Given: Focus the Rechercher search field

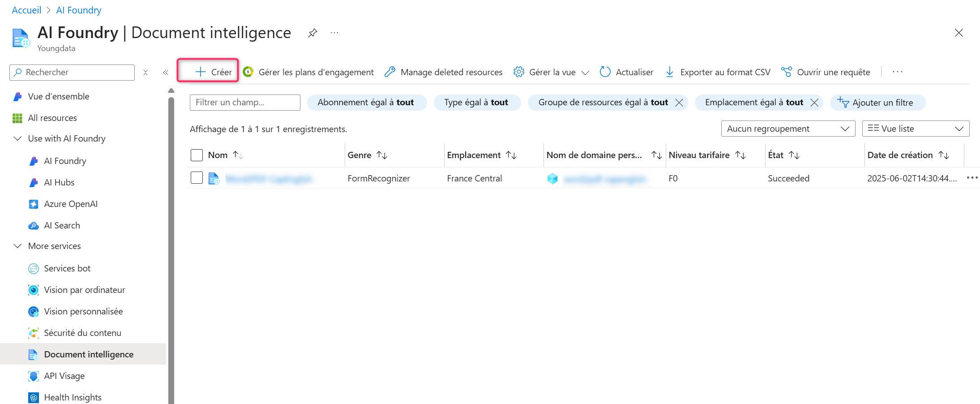Looking at the screenshot, I should point(72,73).
